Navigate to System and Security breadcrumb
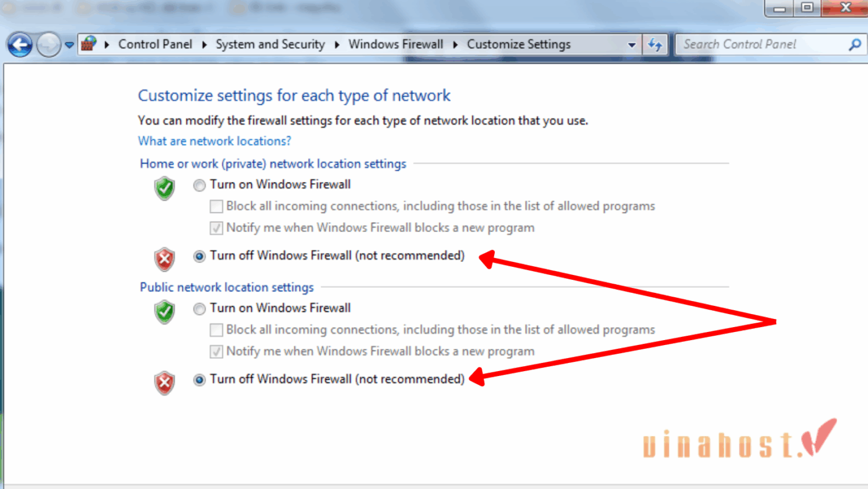Viewport: 868px width, 489px height. (270, 44)
